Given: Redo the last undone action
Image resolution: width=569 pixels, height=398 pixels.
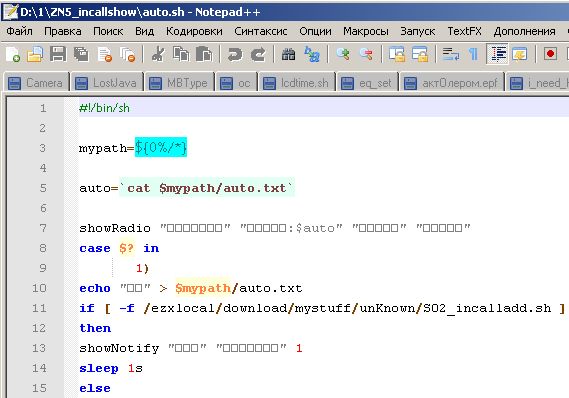Looking at the screenshot, I should pyautogui.click(x=258, y=54).
